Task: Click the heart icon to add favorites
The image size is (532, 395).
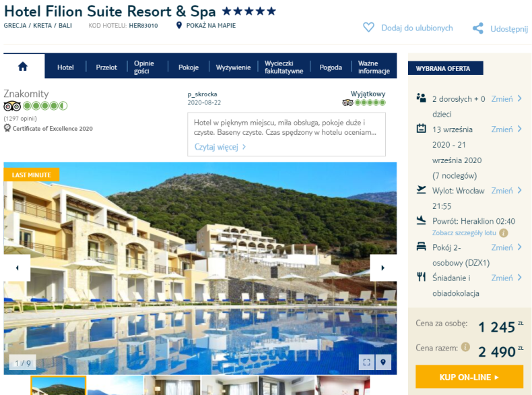Action: 368,28
